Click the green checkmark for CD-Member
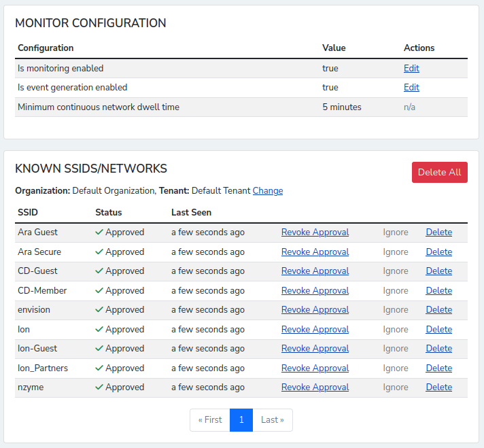Viewport: 484px width, 448px height. click(99, 291)
